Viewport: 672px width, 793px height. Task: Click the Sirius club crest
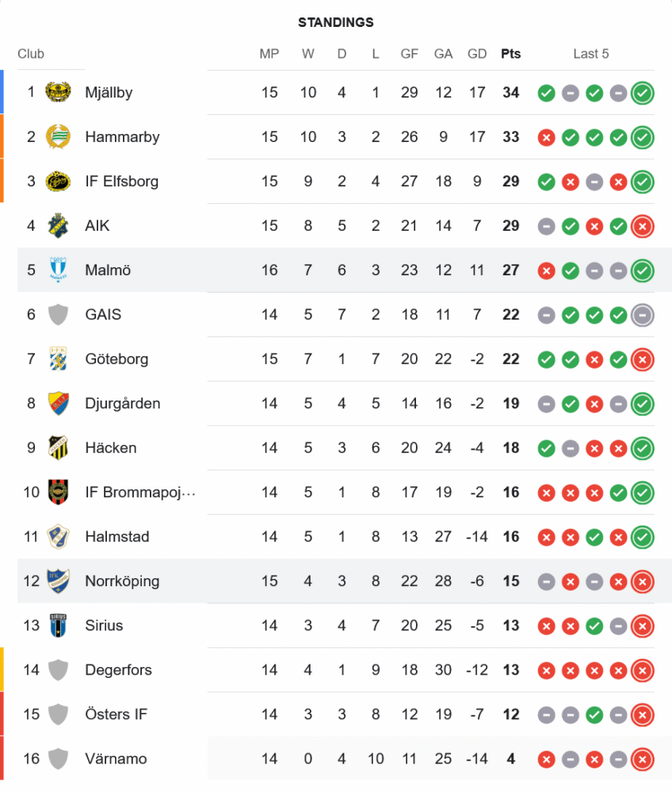click(x=58, y=626)
